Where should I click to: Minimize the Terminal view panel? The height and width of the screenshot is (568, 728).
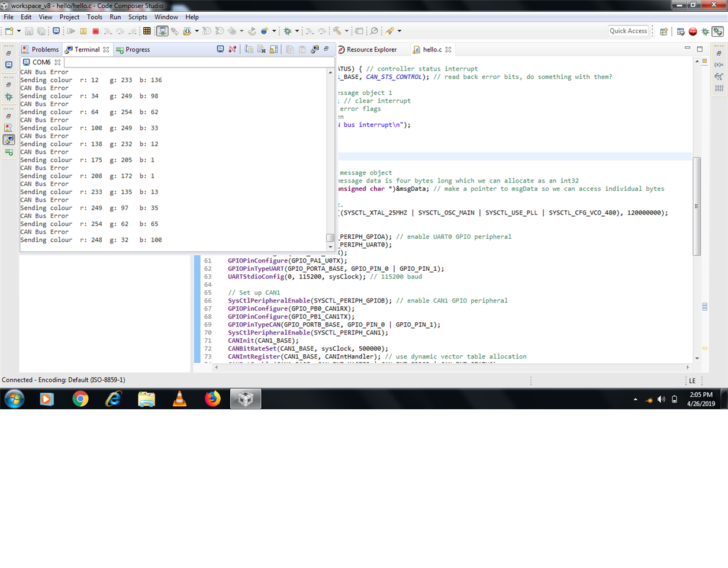(x=326, y=49)
